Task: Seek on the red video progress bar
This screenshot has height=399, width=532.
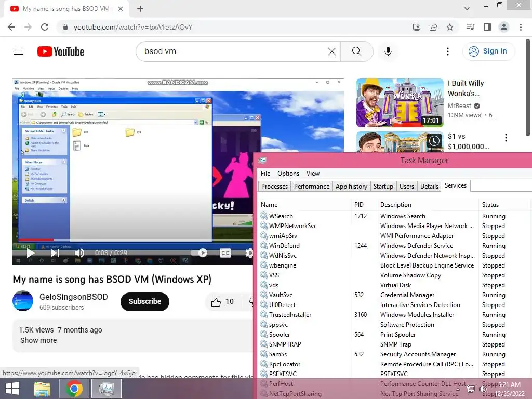Action: [136, 240]
